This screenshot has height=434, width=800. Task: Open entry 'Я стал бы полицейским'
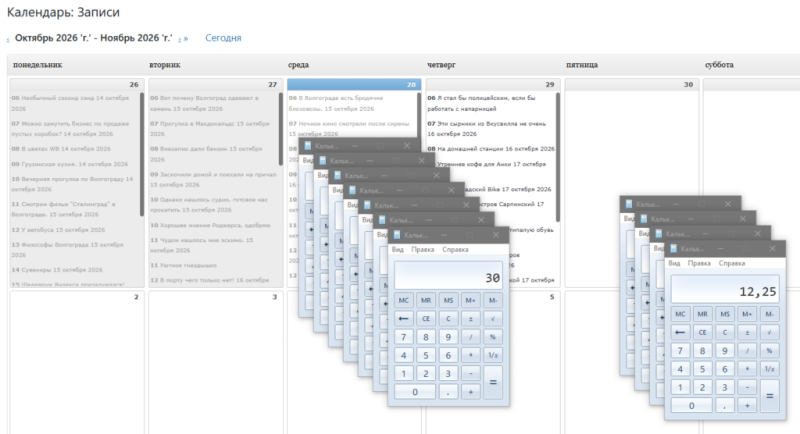(481, 103)
